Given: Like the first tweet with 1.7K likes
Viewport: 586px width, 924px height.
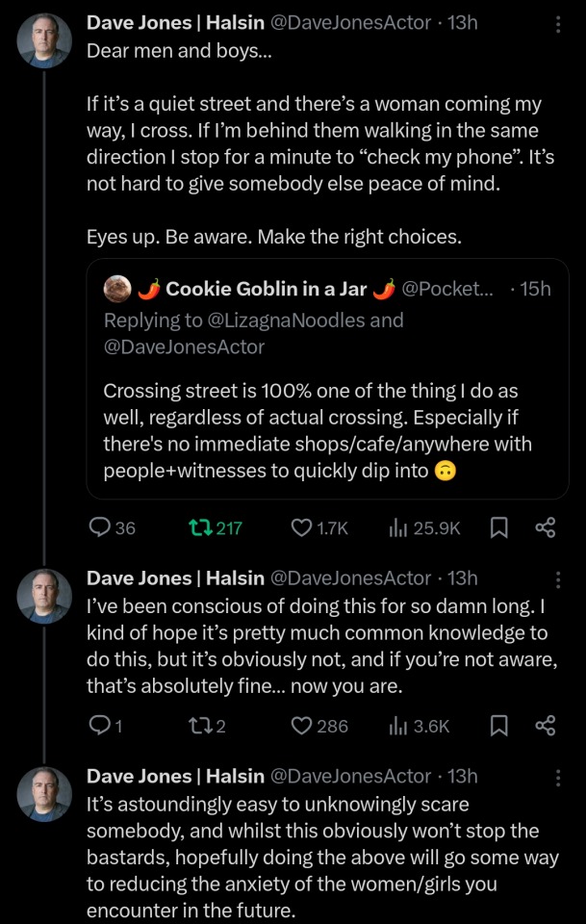Looking at the screenshot, I should pos(301,527).
